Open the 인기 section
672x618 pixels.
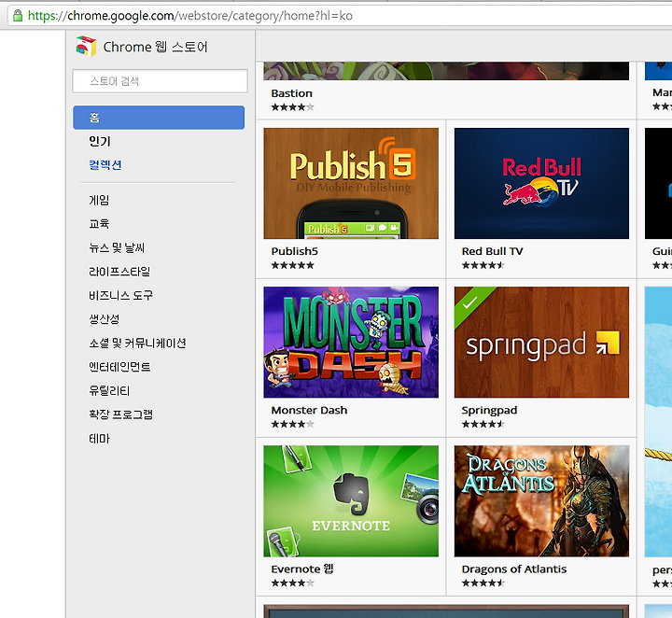click(x=100, y=141)
